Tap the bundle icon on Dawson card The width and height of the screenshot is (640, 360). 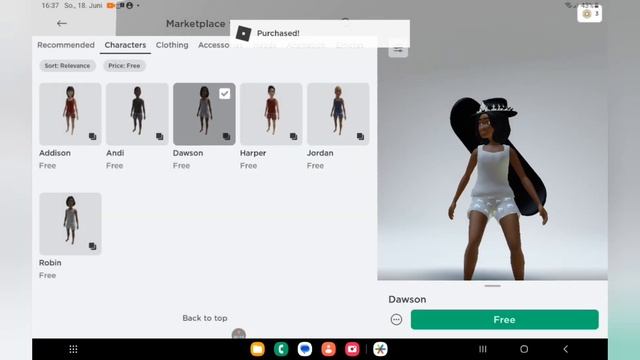[227, 136]
